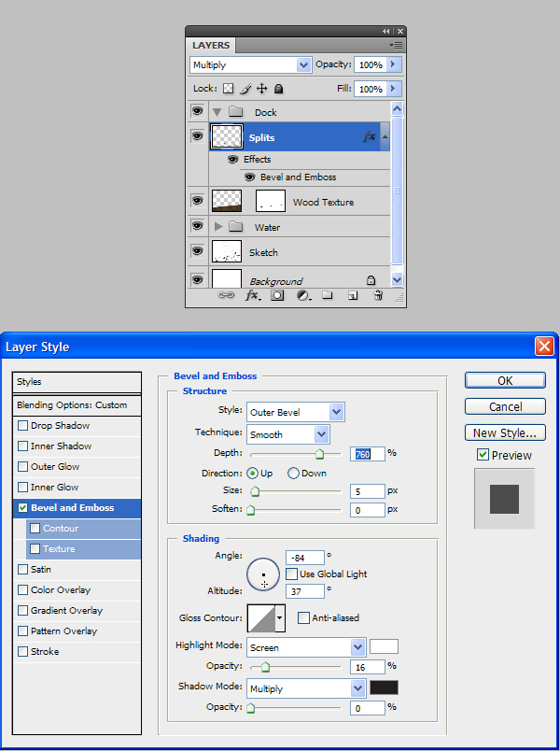Hide the Water group

click(197, 226)
